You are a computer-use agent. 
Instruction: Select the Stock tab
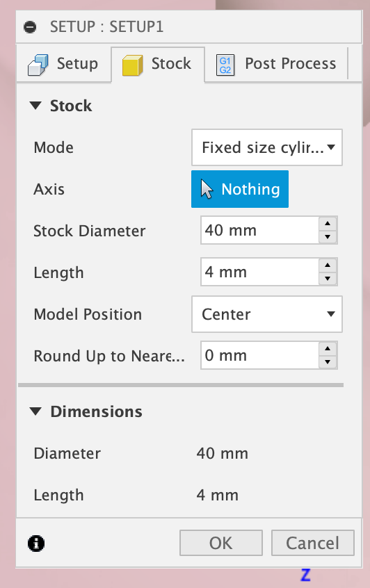tap(158, 64)
